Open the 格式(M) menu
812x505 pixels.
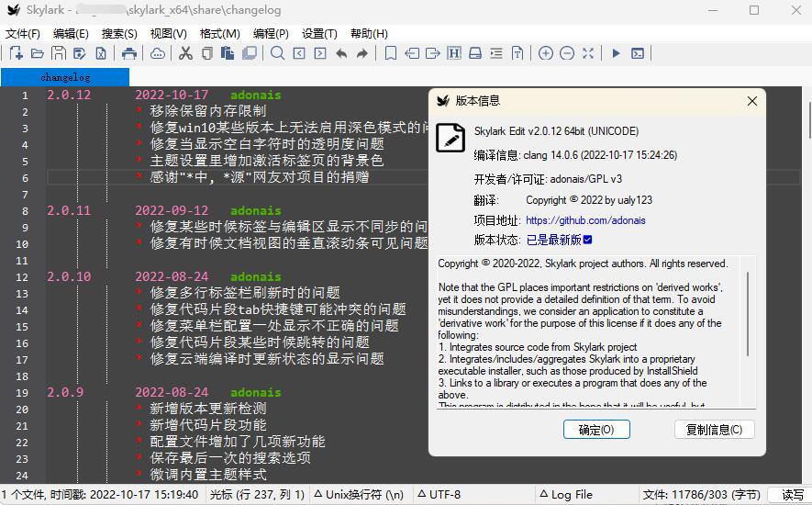(220, 34)
